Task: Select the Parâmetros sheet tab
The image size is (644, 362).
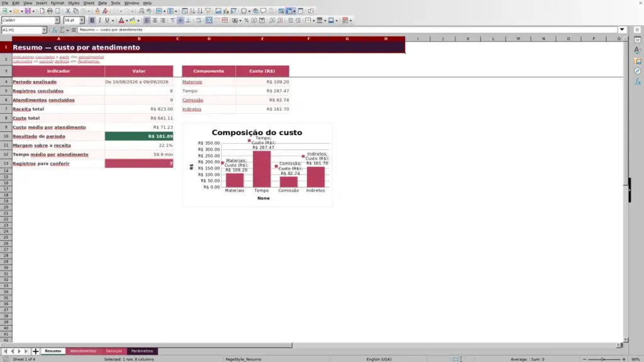Action: coord(142,351)
